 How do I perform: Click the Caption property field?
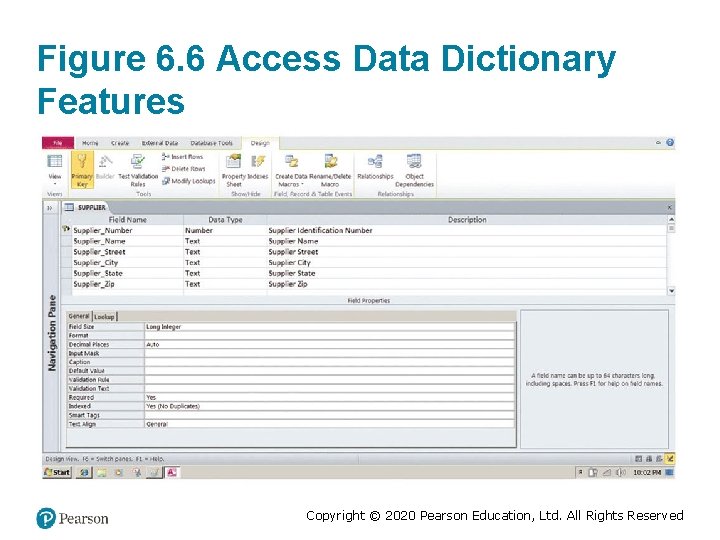pyautogui.click(x=330, y=362)
